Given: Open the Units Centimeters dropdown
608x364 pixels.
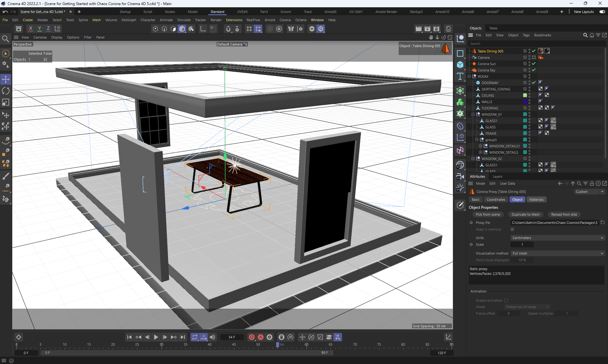Looking at the screenshot, I should pos(557,238).
